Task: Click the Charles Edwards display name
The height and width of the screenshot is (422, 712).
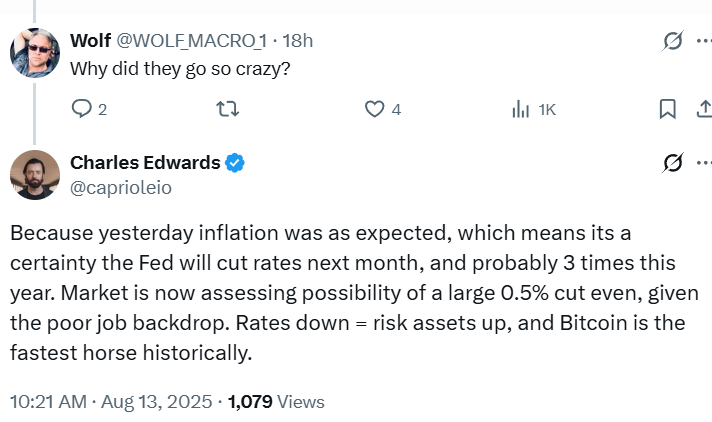Action: click(x=145, y=163)
